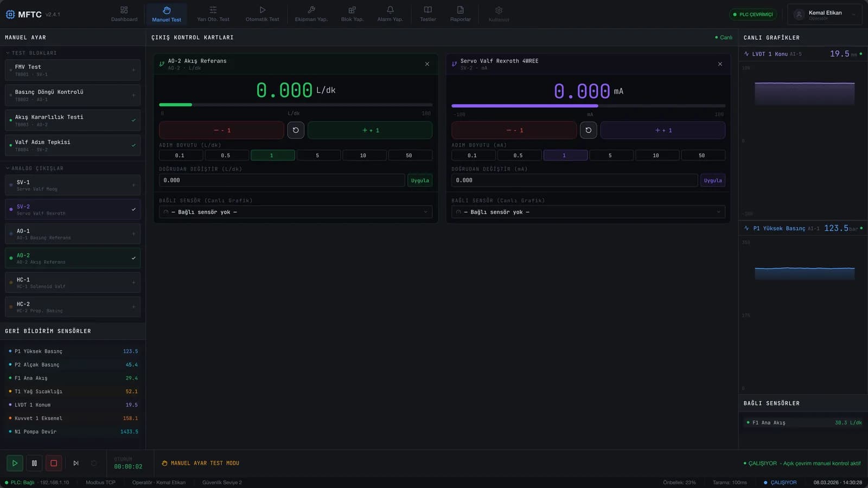The image size is (868, 488).
Task: Open the Alarm Yap. bell icon
Action: click(390, 14)
